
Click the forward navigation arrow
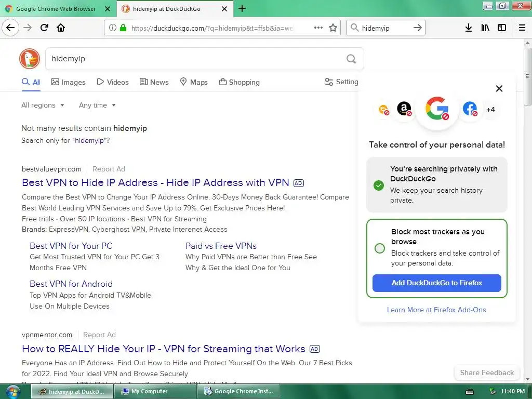(28, 28)
